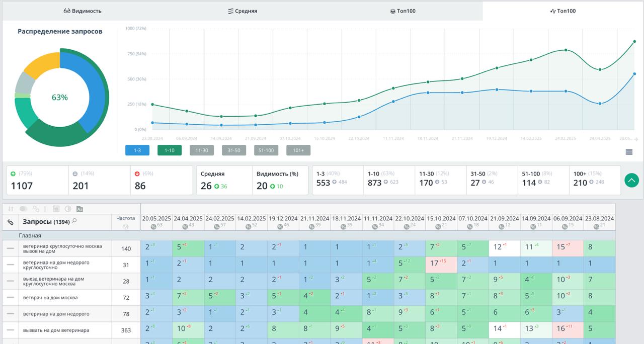The width and height of the screenshot is (644, 344).
Task: Click frequency value 363
Action: pyautogui.click(x=126, y=330)
